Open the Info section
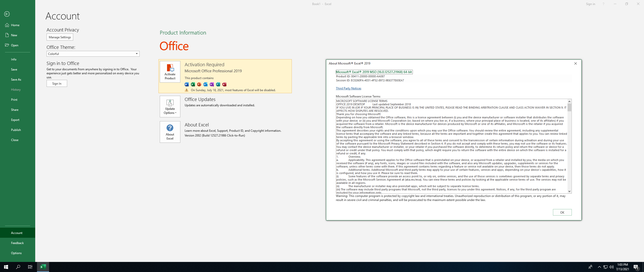The width and height of the screenshot is (644, 272). tap(18, 59)
